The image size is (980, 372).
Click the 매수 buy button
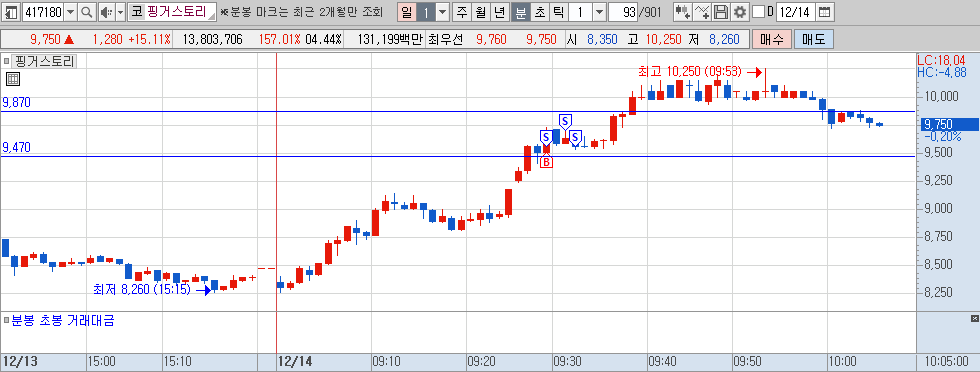pyautogui.click(x=772, y=39)
